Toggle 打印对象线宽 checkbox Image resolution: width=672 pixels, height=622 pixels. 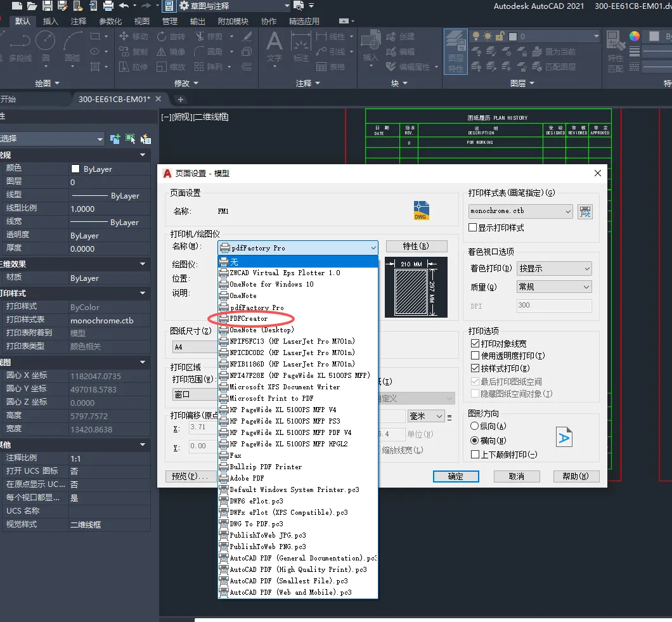click(x=475, y=344)
